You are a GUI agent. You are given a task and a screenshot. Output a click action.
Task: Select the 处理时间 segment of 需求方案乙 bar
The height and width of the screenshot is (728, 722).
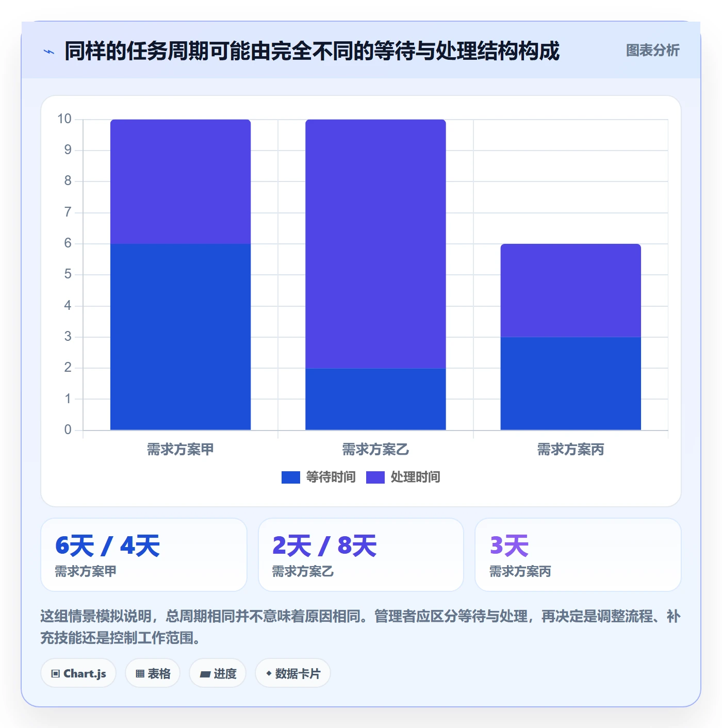click(375, 244)
